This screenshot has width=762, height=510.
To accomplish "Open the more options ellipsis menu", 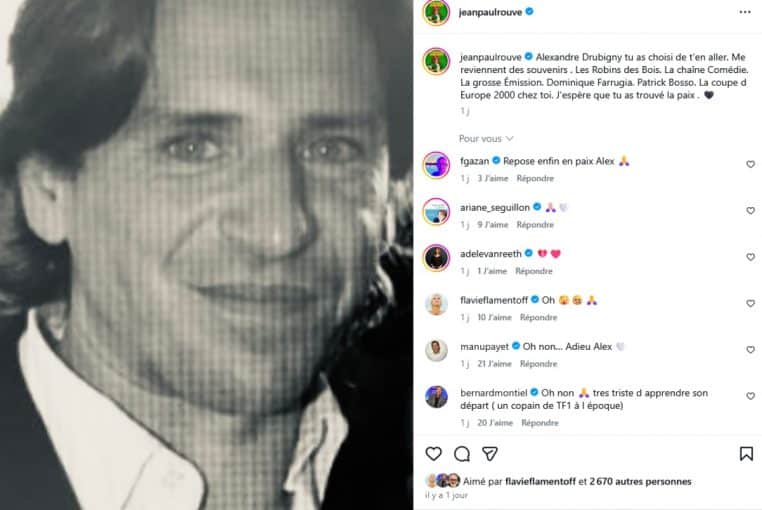I will (745, 12).
